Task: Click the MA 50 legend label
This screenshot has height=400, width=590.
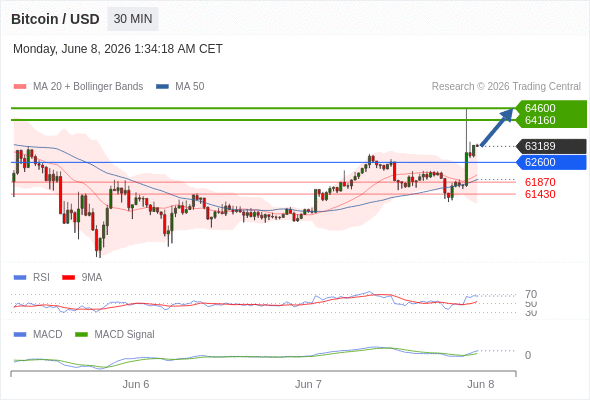Action: pos(190,87)
